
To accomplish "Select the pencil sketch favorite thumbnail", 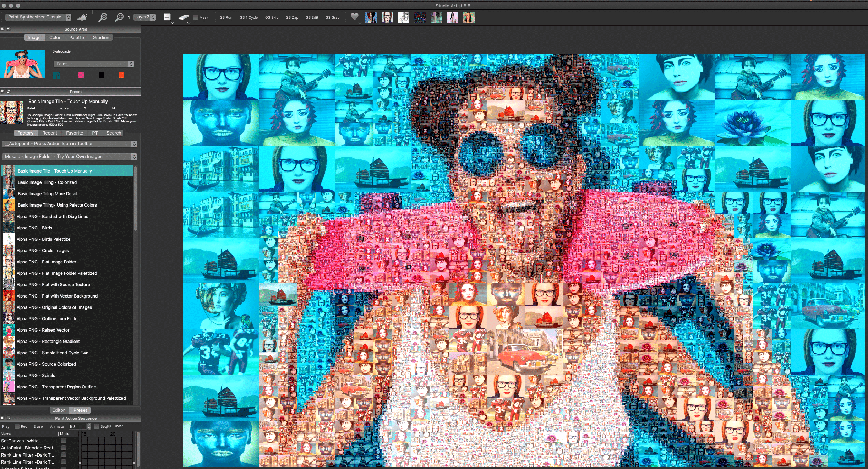I will [403, 17].
